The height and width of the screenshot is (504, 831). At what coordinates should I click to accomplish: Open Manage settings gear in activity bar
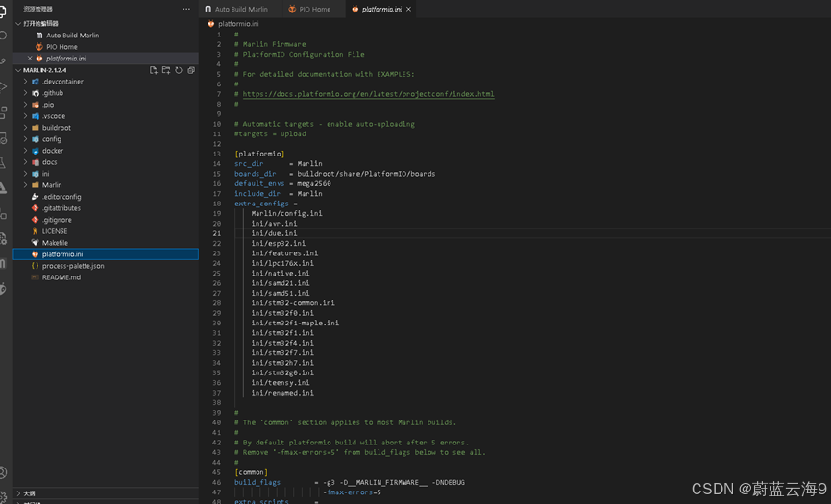[x=3, y=496]
